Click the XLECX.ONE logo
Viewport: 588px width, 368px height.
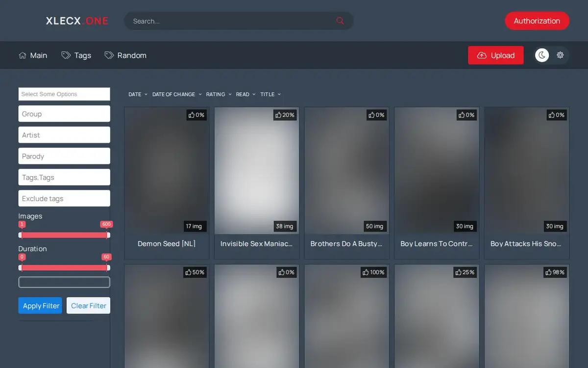(77, 21)
